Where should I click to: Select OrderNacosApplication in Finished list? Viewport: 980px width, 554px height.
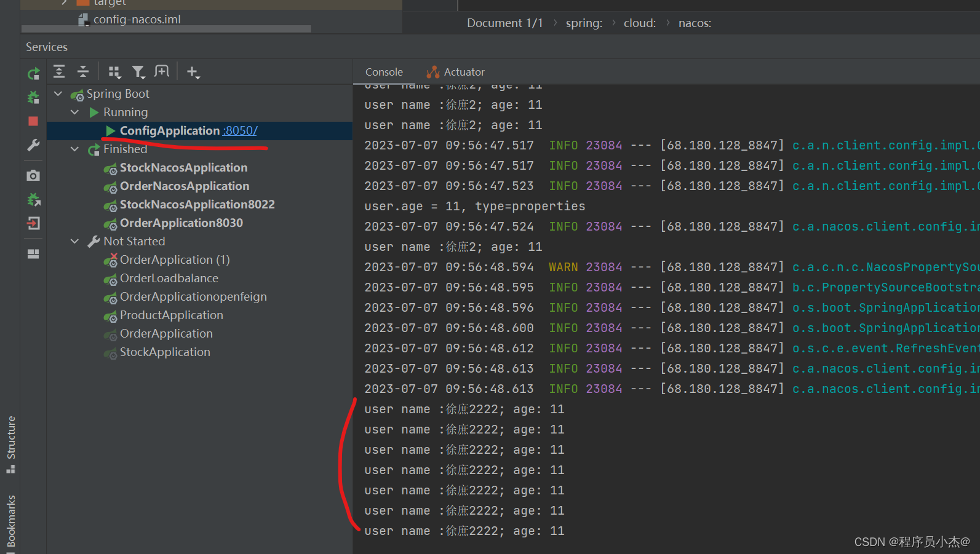coord(185,186)
